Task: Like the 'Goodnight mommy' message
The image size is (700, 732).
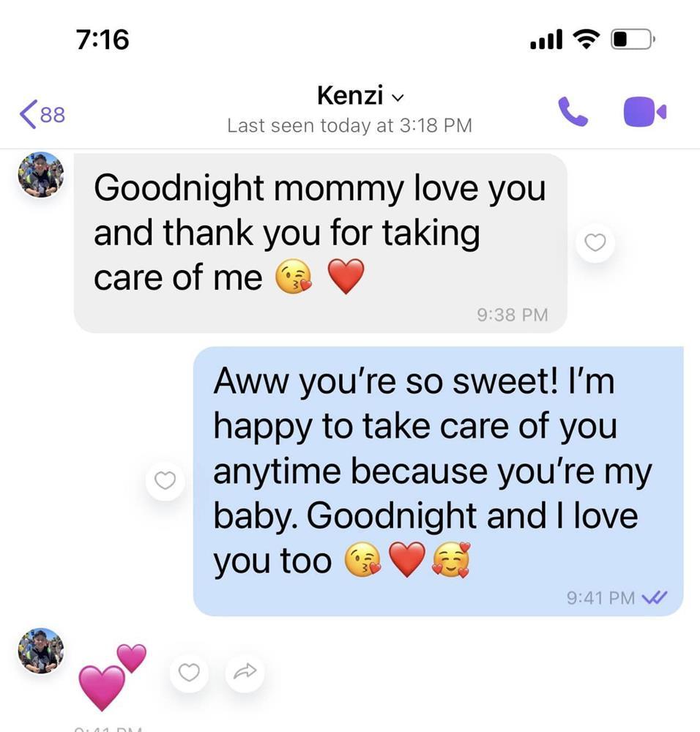Action: coord(595,242)
